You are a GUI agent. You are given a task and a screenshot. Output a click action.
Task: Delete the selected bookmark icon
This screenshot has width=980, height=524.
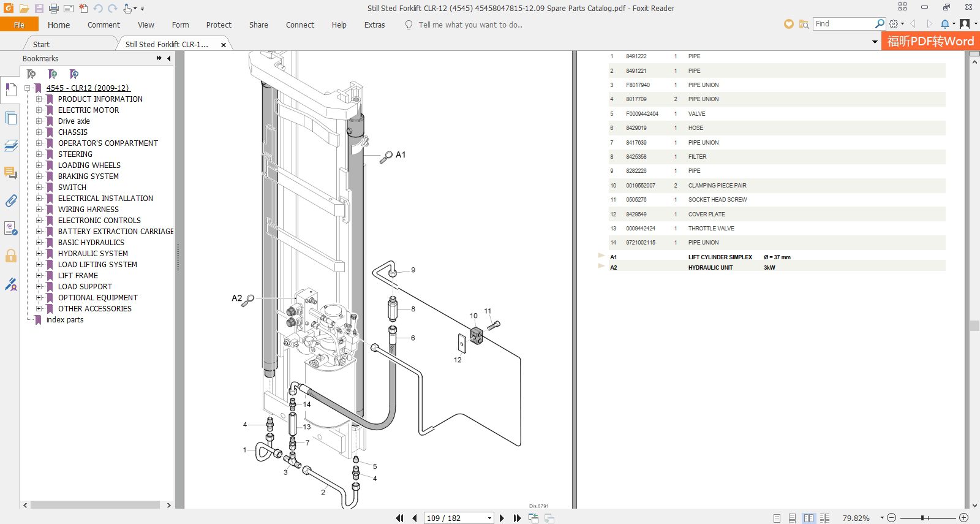point(31,74)
